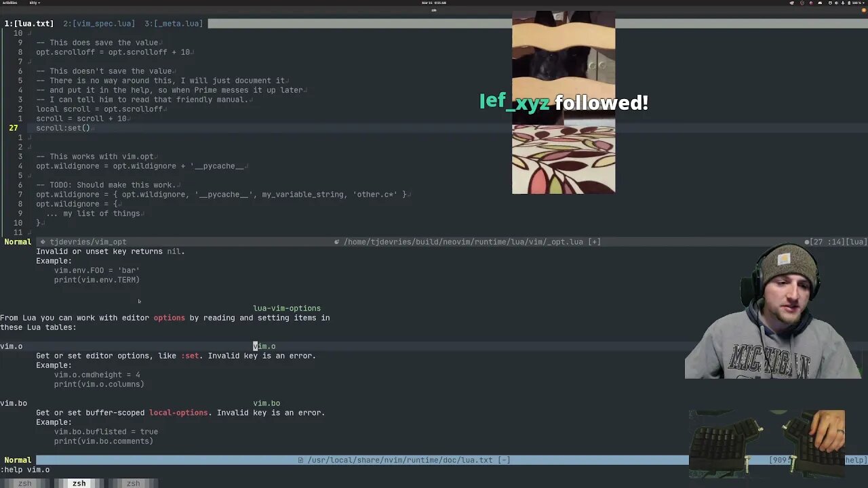
Task: Click the right-aligned vim.o help tag
Action: tap(264, 346)
